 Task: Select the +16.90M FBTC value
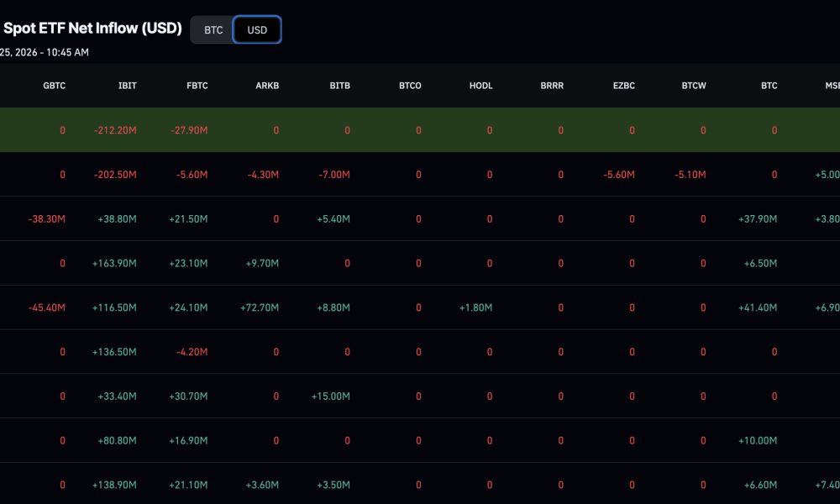click(188, 441)
